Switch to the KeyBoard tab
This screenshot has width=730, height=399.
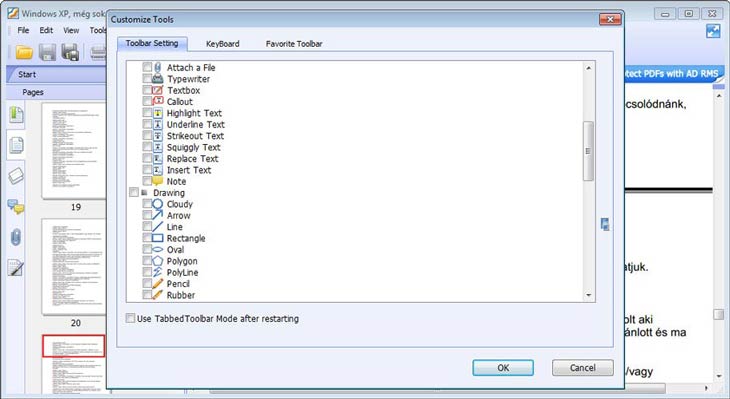(x=223, y=44)
